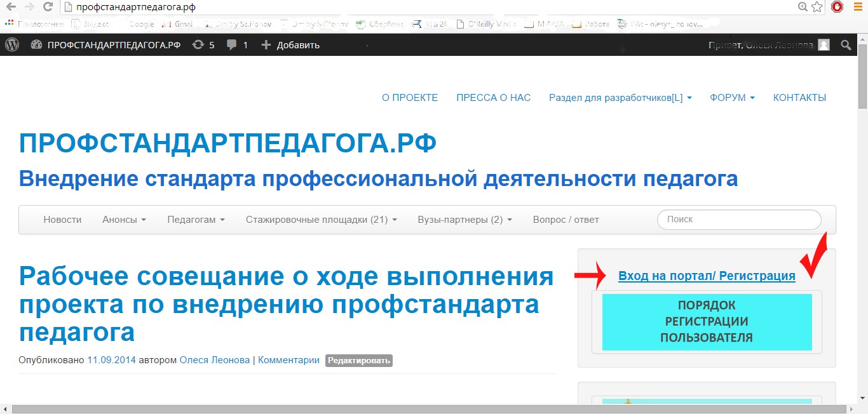Click the user avatar next to Олеся Леонова
The image size is (868, 414).
(824, 45)
